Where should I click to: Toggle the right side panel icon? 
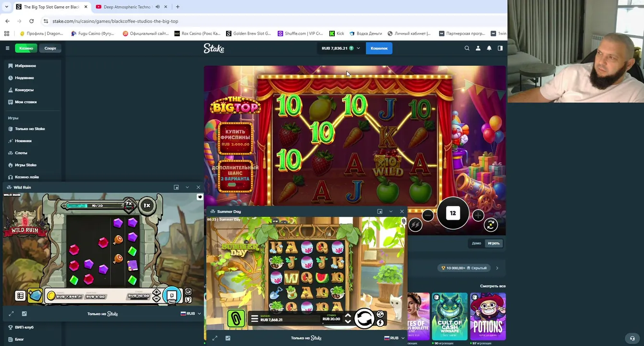pos(500,48)
